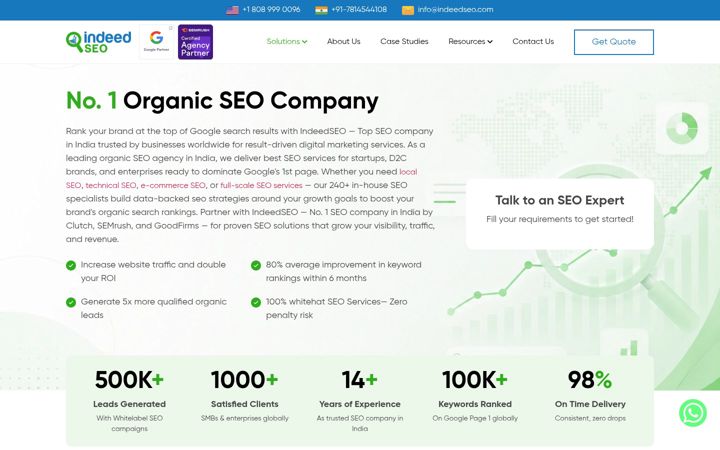The width and height of the screenshot is (720, 450).
Task: Click the check icon beside whitehat SEO Services
Action: tap(256, 303)
